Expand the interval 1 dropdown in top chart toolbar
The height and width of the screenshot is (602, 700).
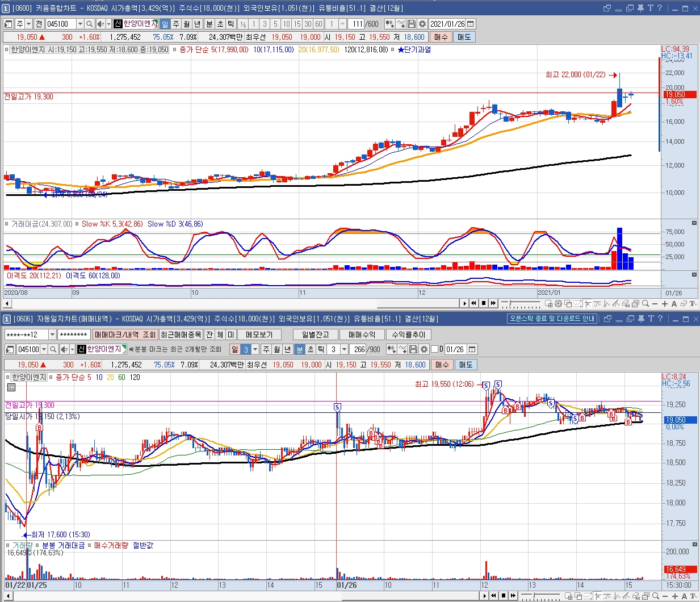point(342,24)
